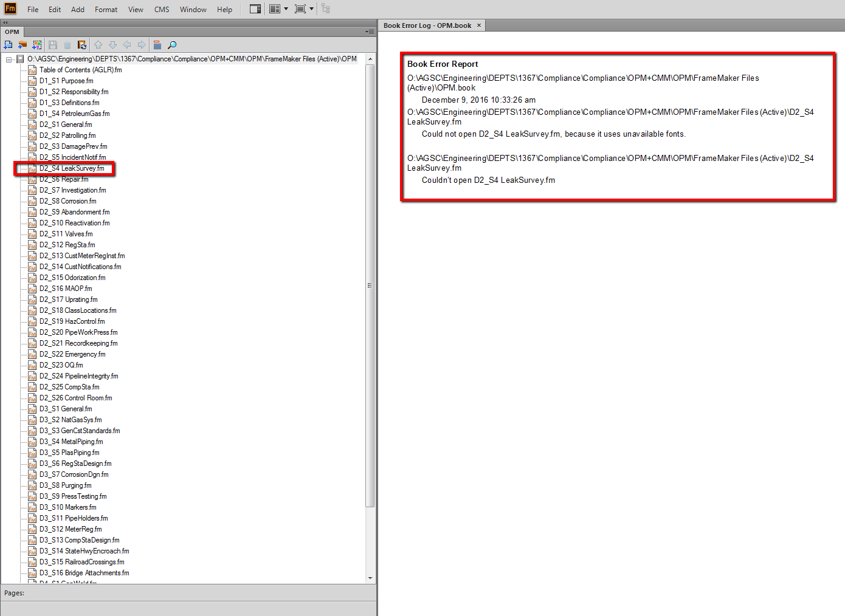Click the Update Book icon
845x616 pixels.
coord(82,45)
